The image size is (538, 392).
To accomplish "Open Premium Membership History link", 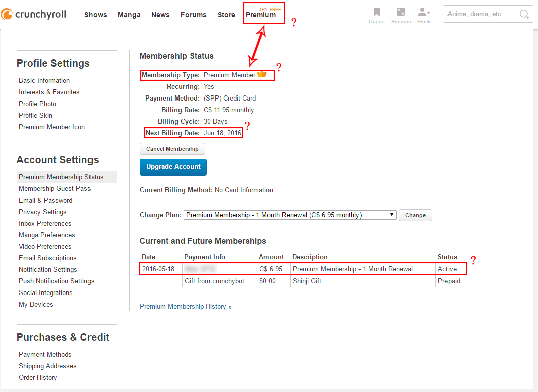I will pos(186,306).
